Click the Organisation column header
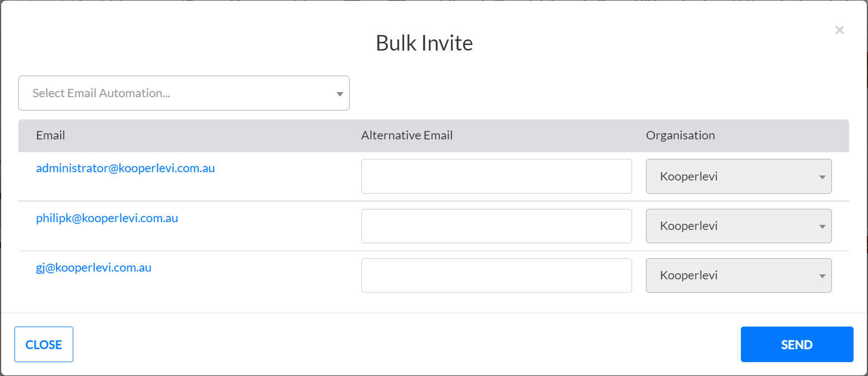 [x=680, y=136]
